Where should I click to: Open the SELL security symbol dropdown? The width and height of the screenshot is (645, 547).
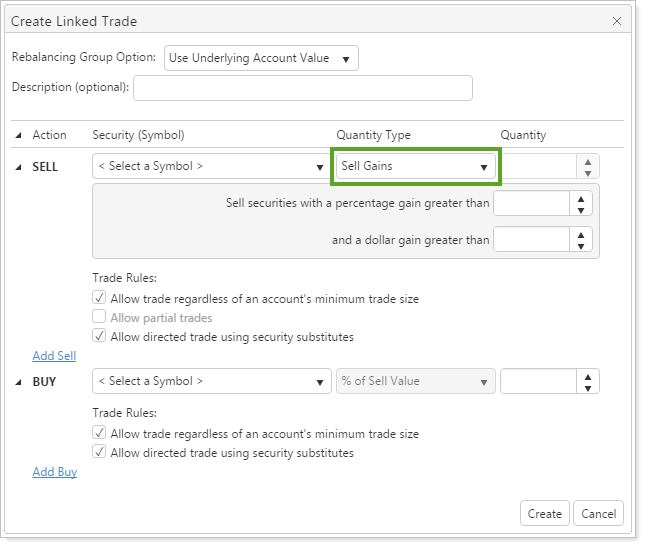tap(211, 166)
